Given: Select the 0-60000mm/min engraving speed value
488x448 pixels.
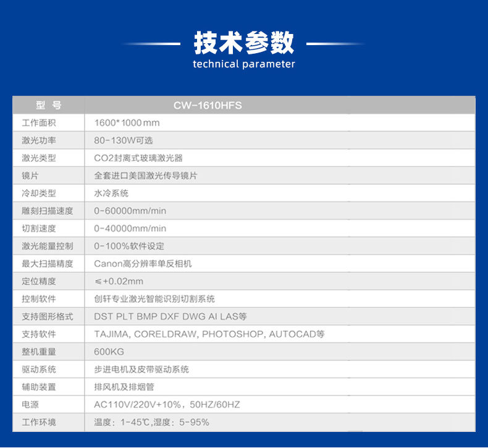Looking at the screenshot, I should 130,211.
